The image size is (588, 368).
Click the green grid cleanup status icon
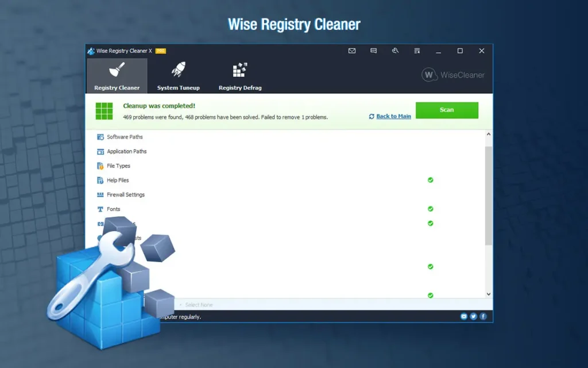pyautogui.click(x=105, y=111)
